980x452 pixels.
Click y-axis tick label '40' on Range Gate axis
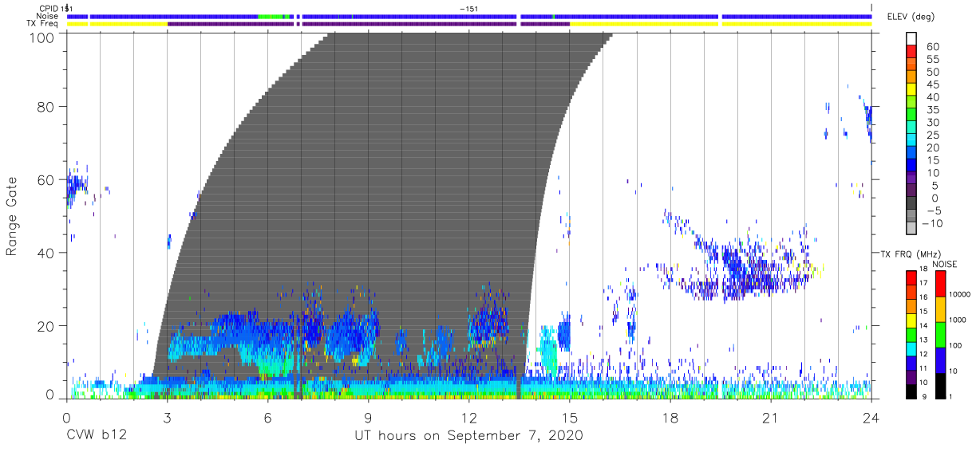click(x=47, y=253)
